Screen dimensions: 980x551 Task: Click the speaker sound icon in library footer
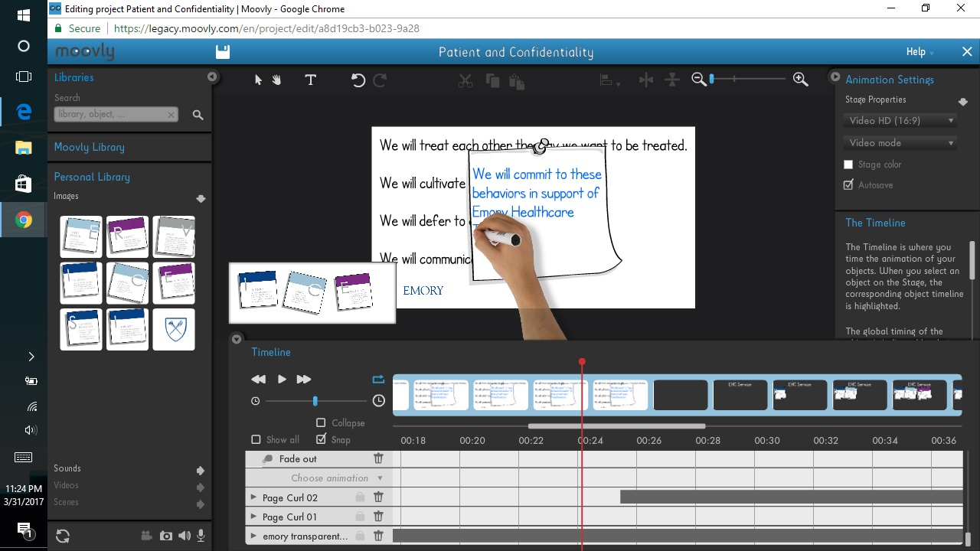185,536
